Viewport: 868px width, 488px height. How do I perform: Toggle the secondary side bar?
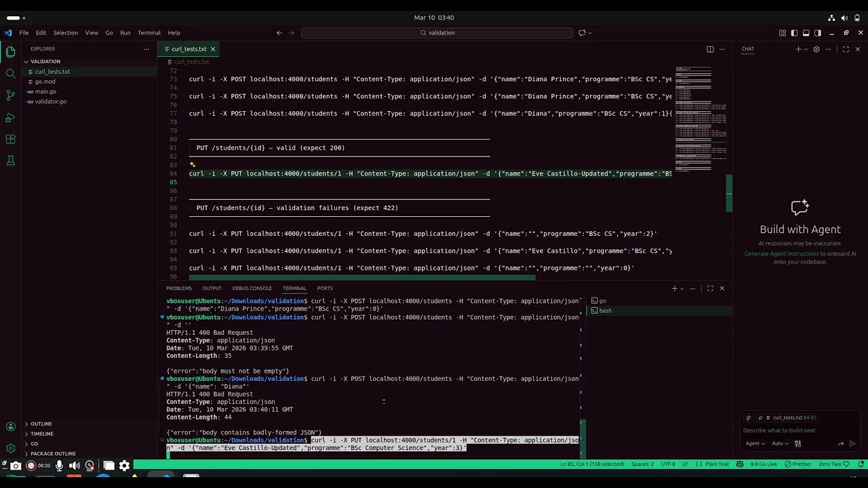click(817, 33)
